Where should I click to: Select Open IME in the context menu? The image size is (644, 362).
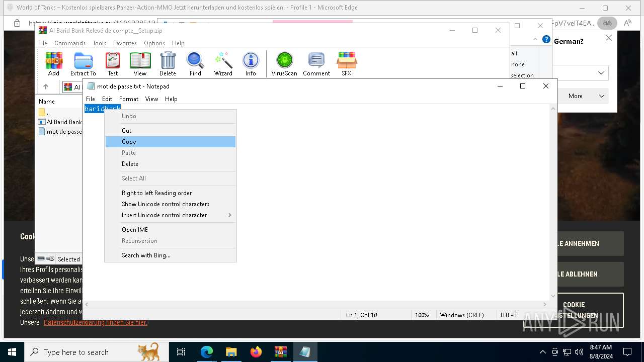coord(171,230)
